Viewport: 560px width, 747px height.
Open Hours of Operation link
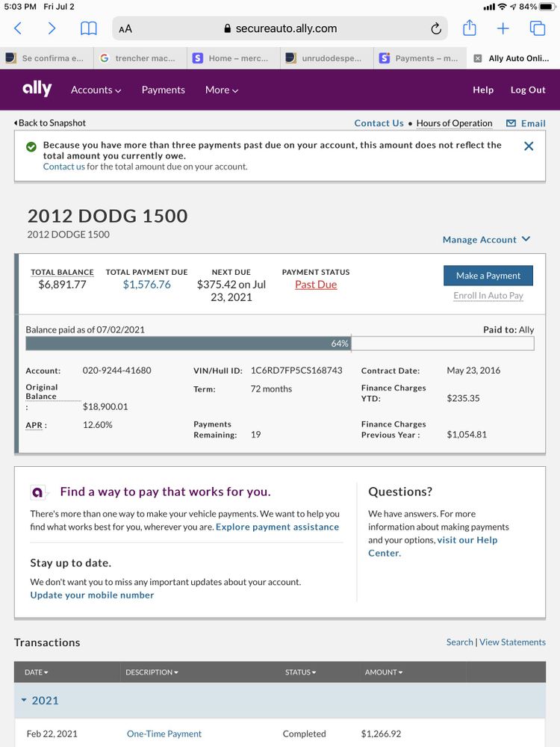click(x=454, y=123)
